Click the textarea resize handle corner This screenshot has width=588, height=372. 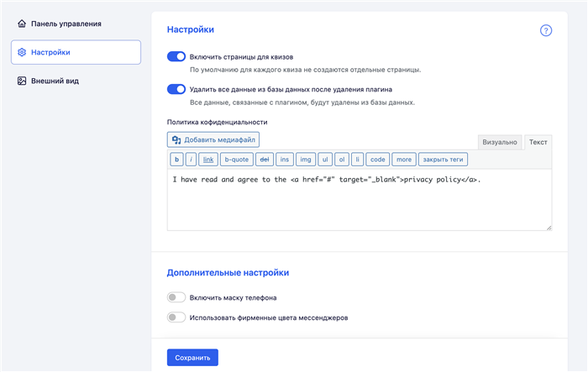[549, 228]
